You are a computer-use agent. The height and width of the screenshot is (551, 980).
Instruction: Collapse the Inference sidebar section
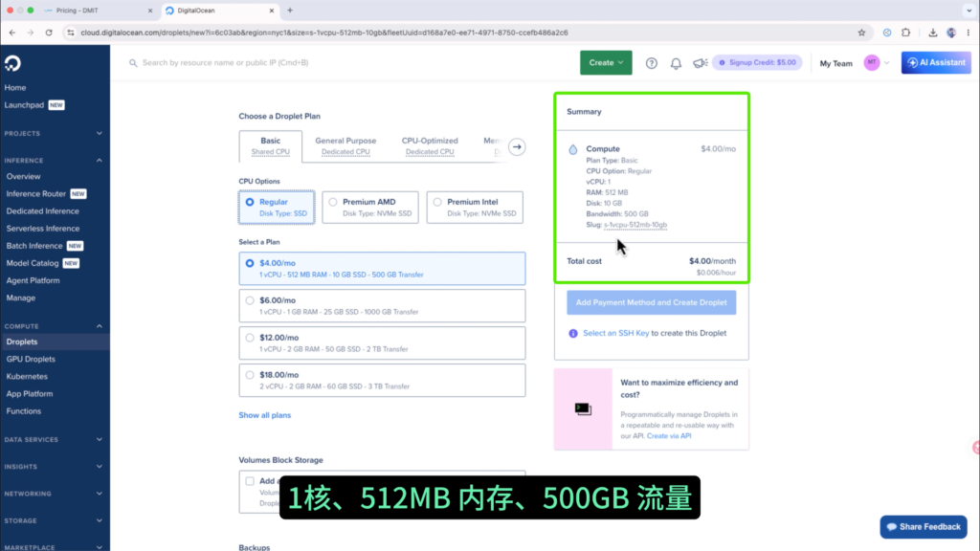click(100, 161)
